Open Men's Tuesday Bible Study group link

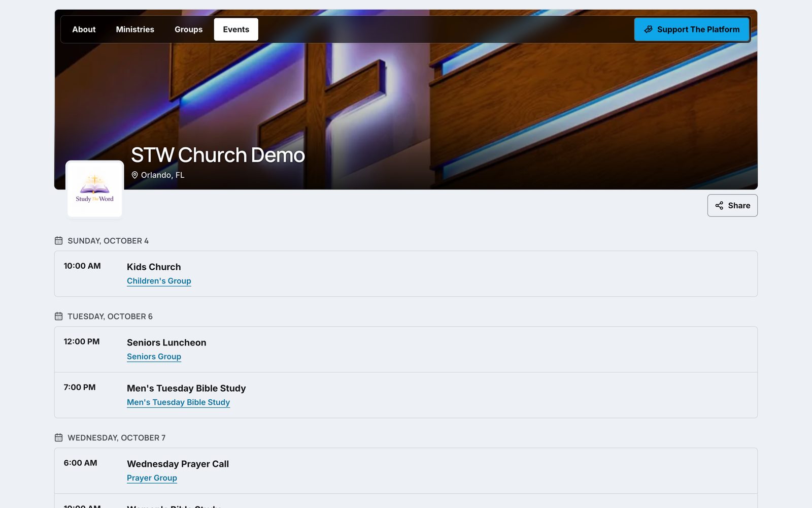(x=178, y=402)
